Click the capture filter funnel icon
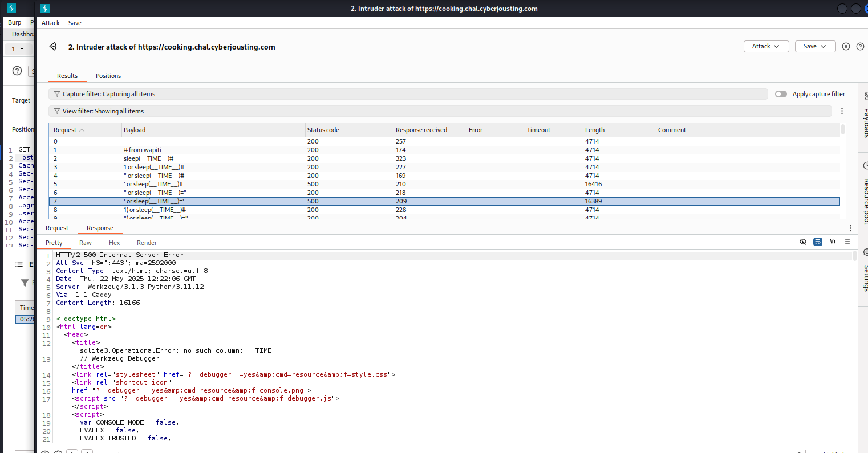Image resolution: width=868 pixels, height=453 pixels. click(x=57, y=94)
